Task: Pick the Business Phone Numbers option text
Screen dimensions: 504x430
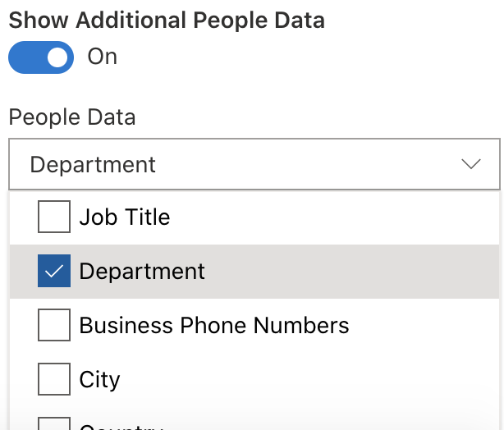Action: click(214, 326)
